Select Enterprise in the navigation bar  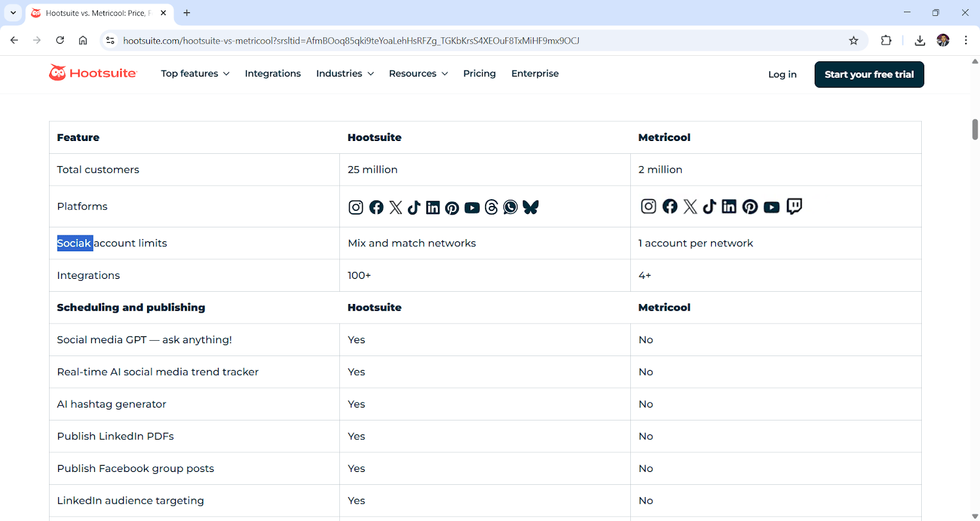coord(535,74)
